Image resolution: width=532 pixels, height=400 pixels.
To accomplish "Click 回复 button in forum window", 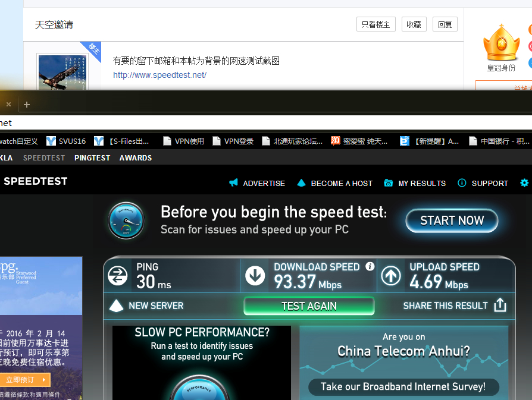I will pos(445,24).
